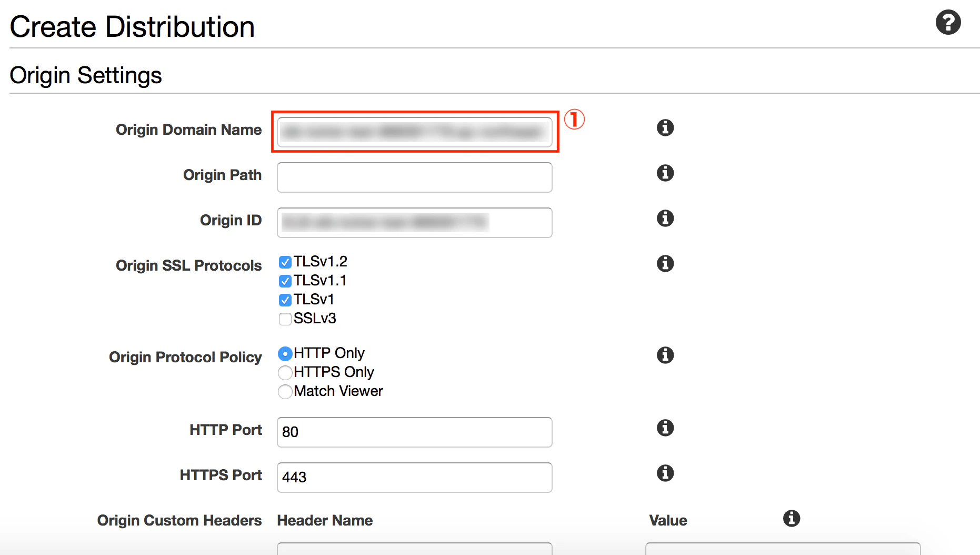Enable the SSLv3 protocol checkbox

285,319
